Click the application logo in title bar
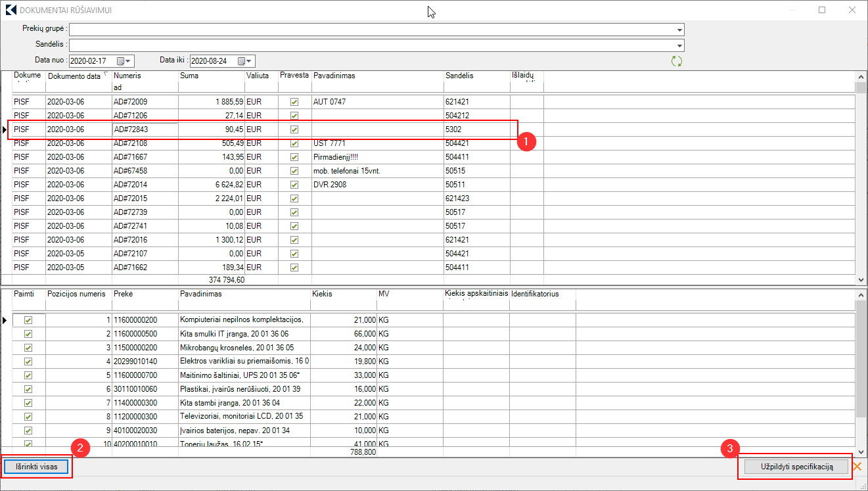Image resolution: width=868 pixels, height=491 pixels. coord(10,10)
